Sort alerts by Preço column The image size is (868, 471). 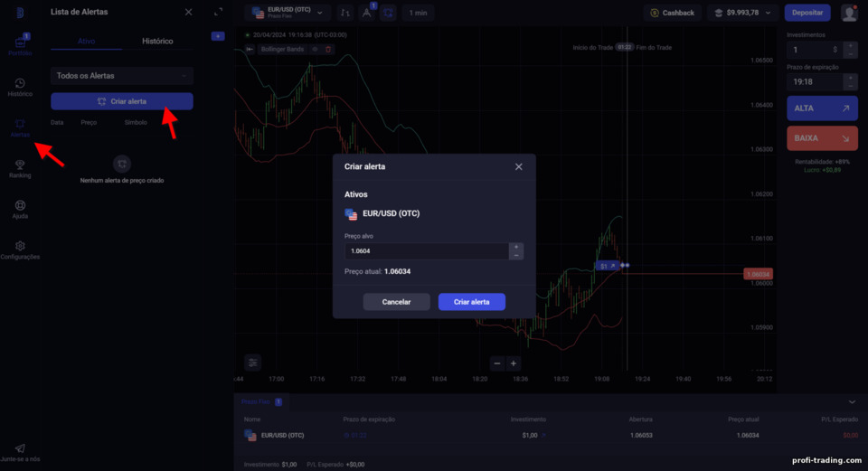click(89, 122)
